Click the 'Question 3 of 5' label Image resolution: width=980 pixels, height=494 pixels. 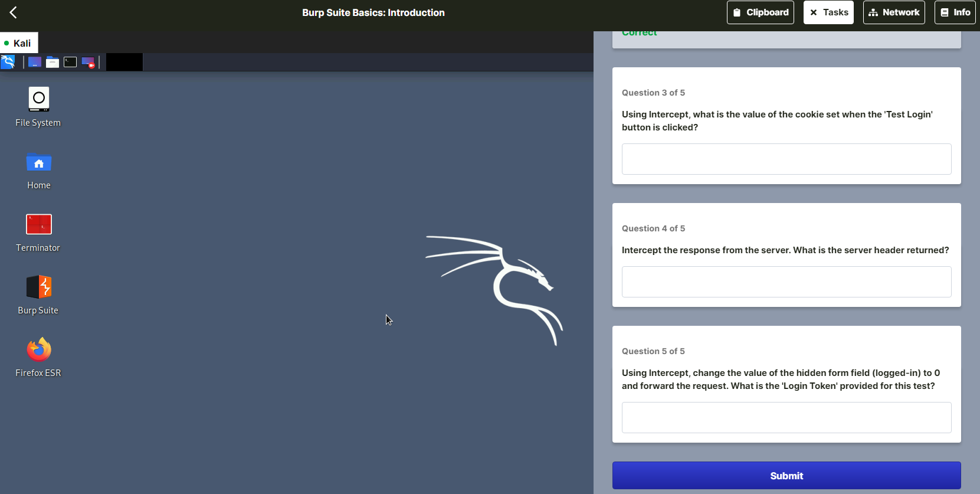[x=653, y=93]
